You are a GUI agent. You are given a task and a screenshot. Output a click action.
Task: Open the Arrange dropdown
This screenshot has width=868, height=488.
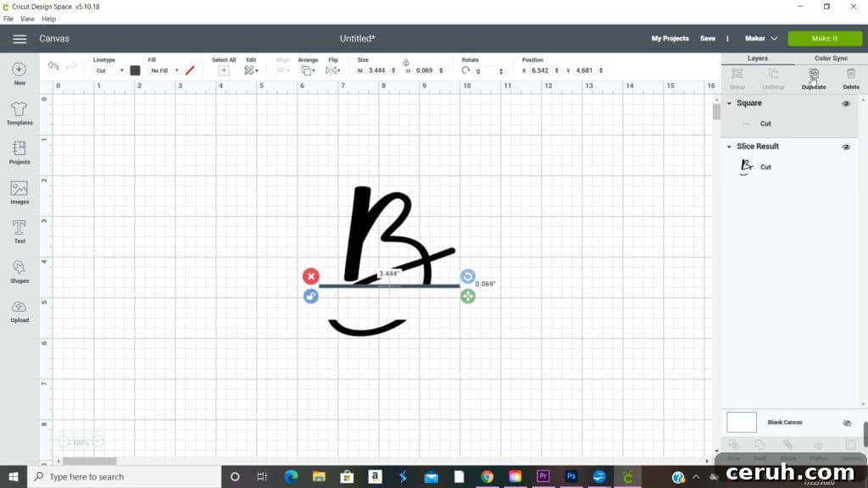pos(308,70)
